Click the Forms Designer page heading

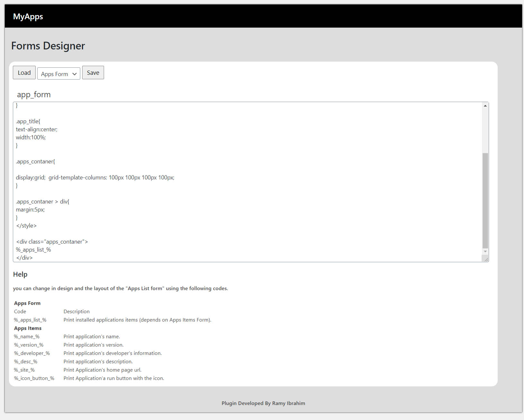[x=48, y=46]
